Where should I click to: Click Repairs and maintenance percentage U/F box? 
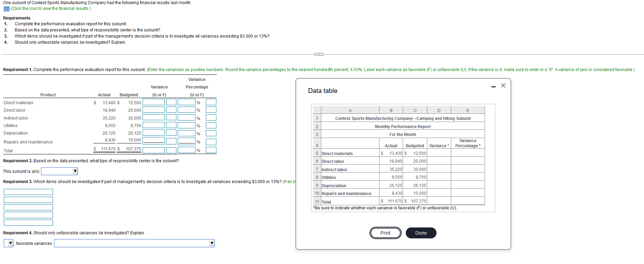211,142
